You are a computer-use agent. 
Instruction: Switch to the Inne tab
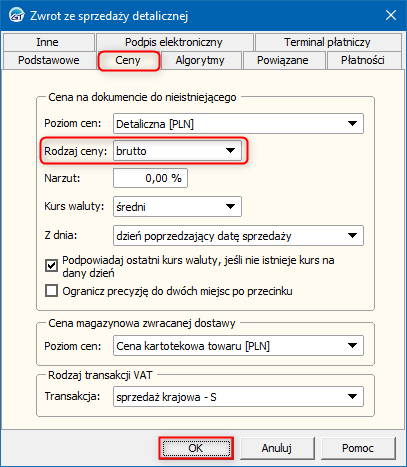pyautogui.click(x=48, y=42)
